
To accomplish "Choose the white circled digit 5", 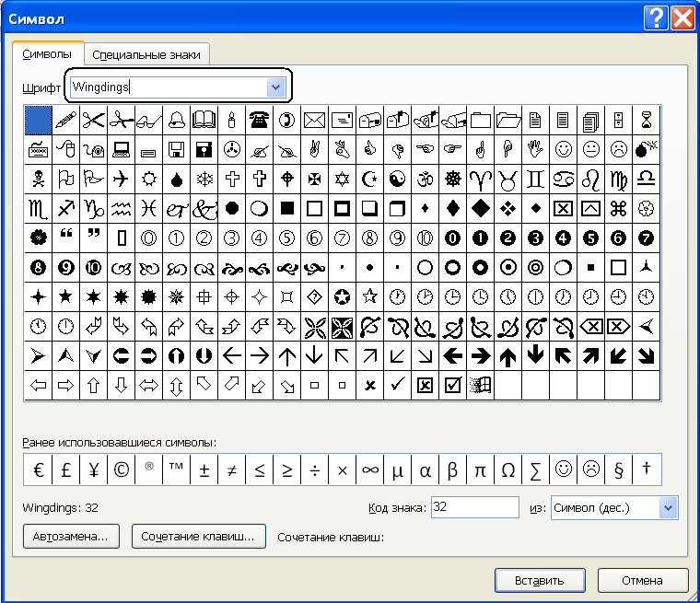I will pyautogui.click(x=286, y=238).
